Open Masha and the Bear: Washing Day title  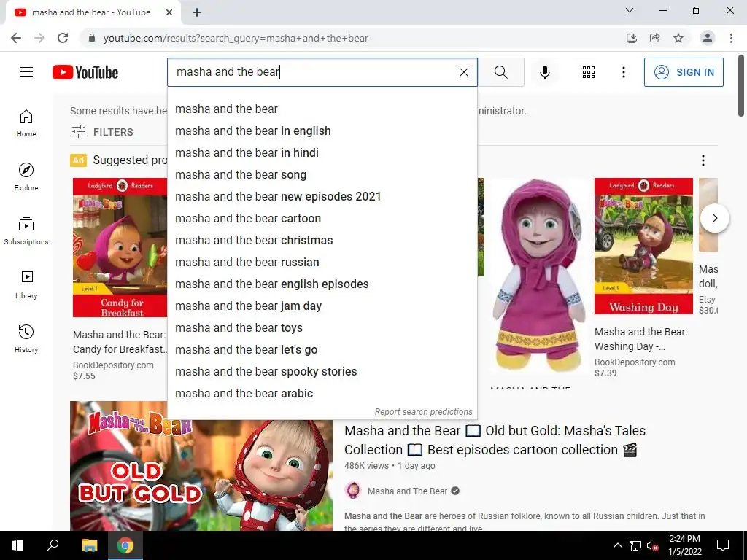(641, 339)
